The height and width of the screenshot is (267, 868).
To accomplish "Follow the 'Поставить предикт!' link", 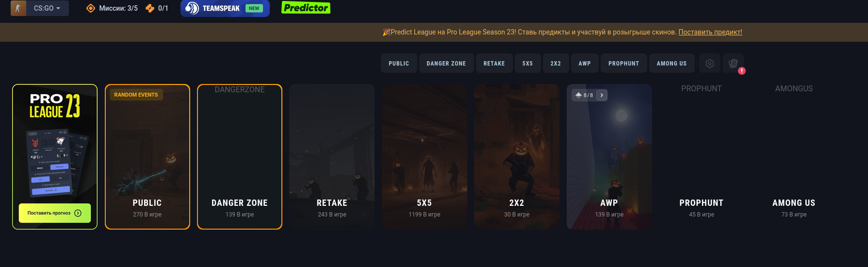I will [x=710, y=32].
